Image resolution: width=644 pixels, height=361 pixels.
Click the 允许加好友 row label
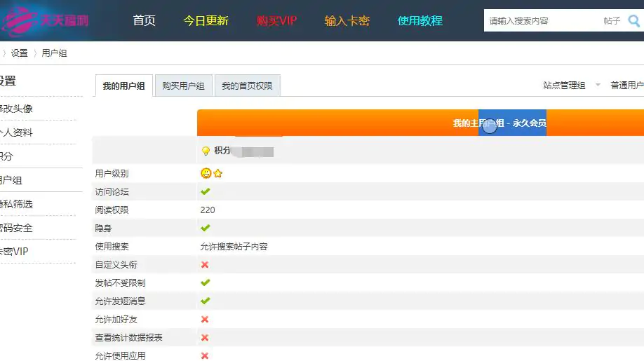[116, 319]
